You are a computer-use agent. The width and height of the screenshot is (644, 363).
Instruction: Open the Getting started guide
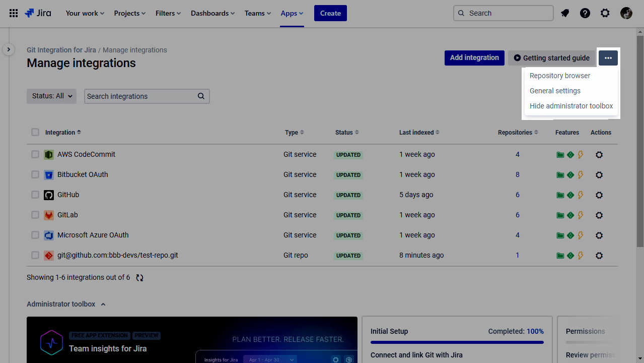[551, 58]
